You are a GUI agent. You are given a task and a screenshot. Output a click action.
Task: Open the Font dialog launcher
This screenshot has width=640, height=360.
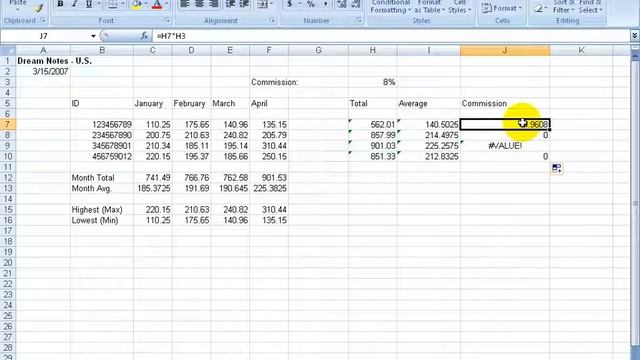[167, 20]
